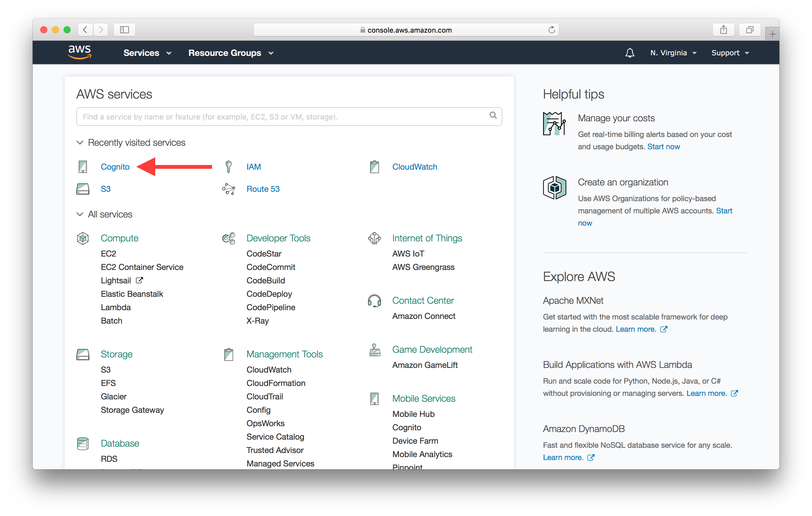Open X-Ray service
812x516 pixels.
pos(258,321)
